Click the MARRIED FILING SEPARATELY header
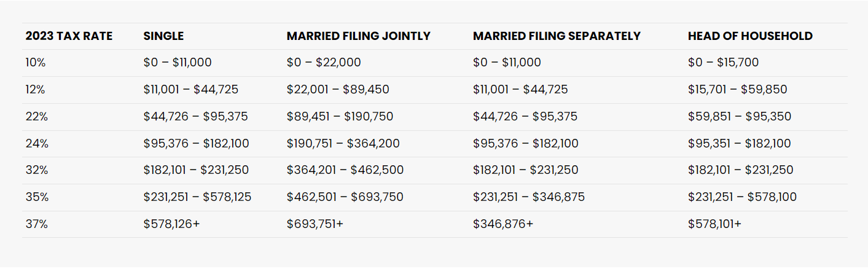This screenshot has height=271, width=868. (557, 36)
